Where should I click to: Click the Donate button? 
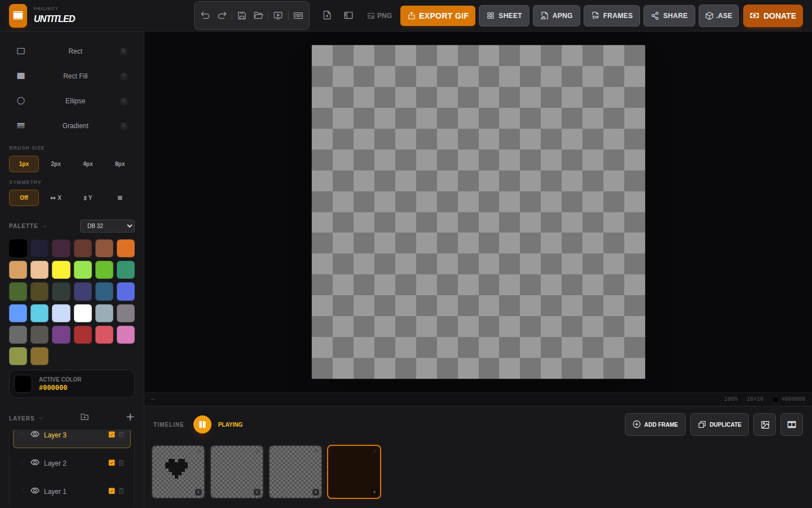click(x=773, y=16)
